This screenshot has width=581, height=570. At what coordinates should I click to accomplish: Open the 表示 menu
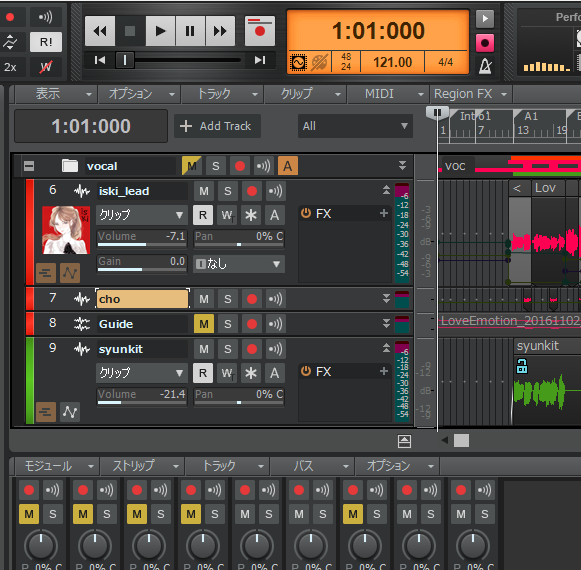[56, 94]
